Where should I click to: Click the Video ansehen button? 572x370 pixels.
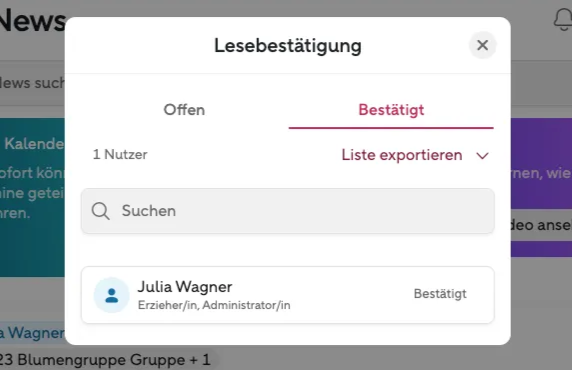tap(541, 225)
